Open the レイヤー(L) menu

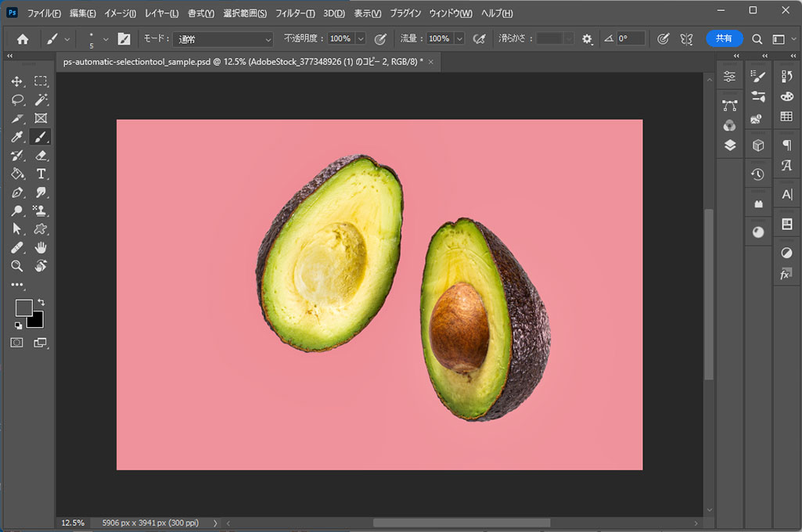point(161,13)
